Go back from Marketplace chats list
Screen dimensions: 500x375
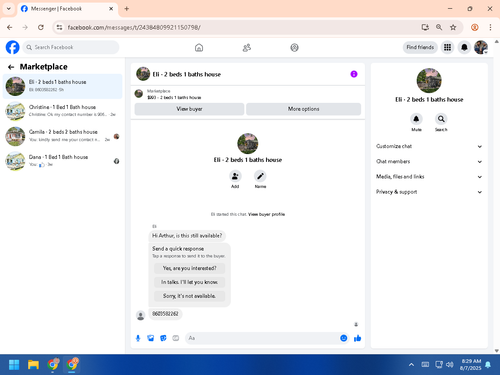11,67
